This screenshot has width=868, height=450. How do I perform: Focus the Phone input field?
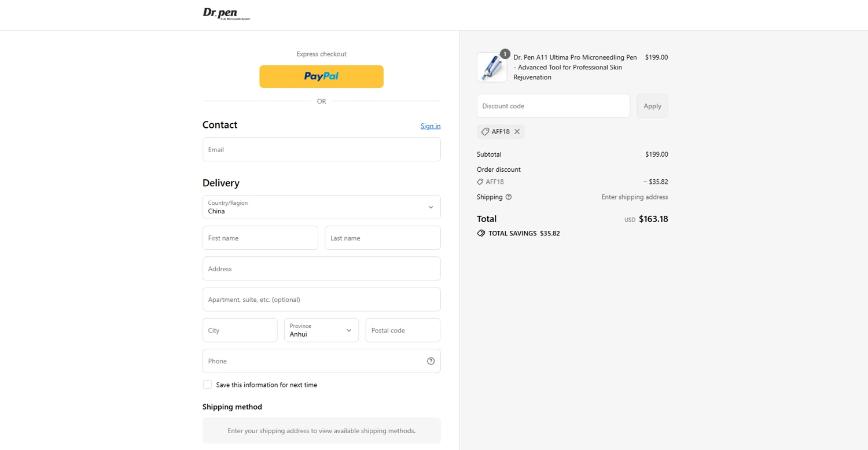click(321, 361)
